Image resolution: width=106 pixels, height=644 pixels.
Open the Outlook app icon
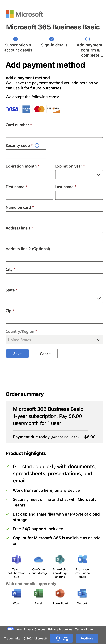[82, 594]
